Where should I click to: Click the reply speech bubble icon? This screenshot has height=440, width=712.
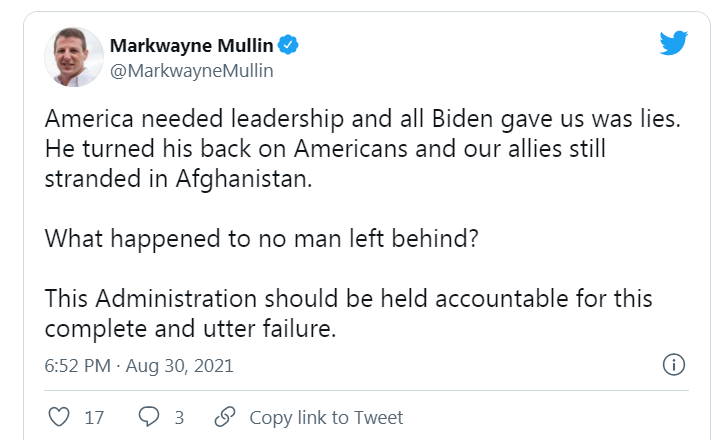tap(149, 417)
